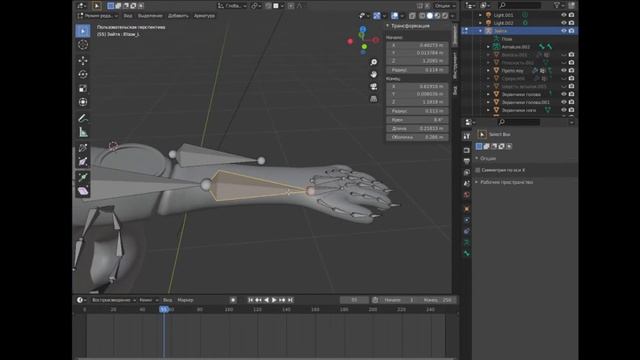The height and width of the screenshot is (360, 640).
Task: Toggle auto keying record button in timeline
Action: click(x=233, y=300)
